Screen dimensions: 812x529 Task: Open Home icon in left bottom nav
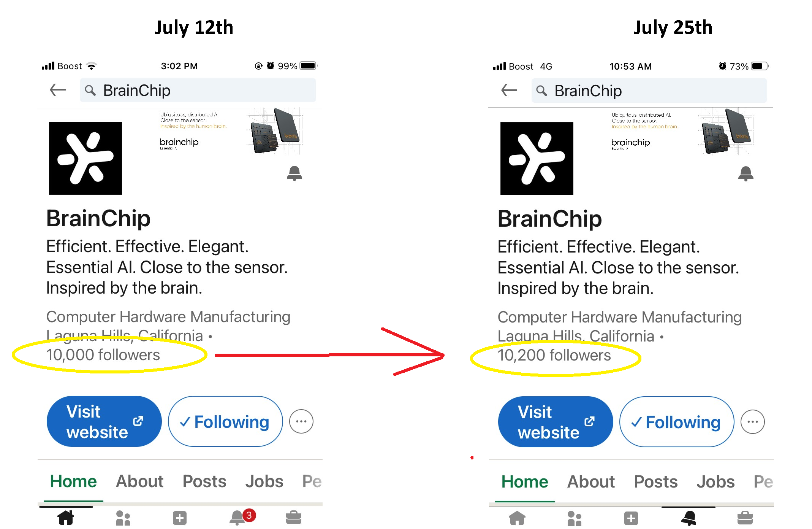(66, 518)
